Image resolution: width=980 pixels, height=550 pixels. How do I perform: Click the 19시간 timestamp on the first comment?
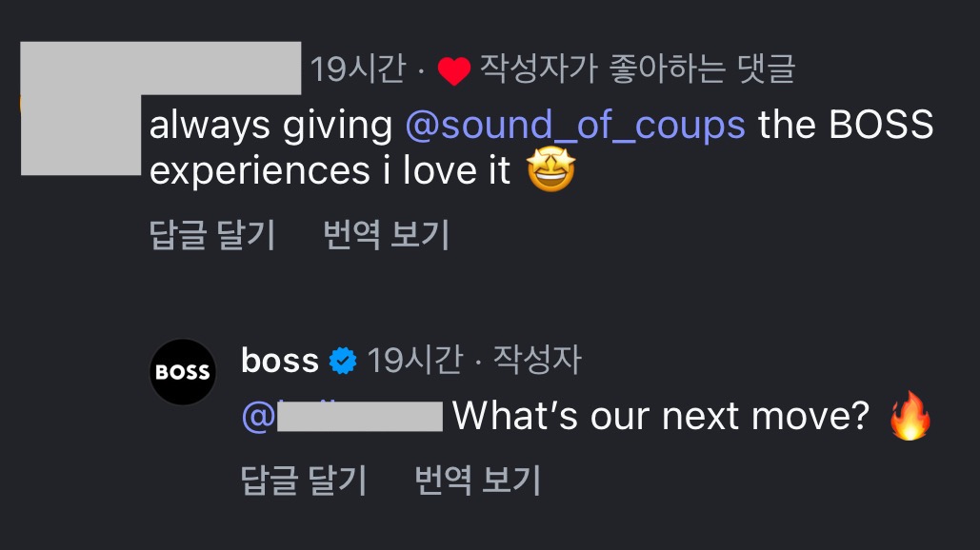(x=357, y=69)
